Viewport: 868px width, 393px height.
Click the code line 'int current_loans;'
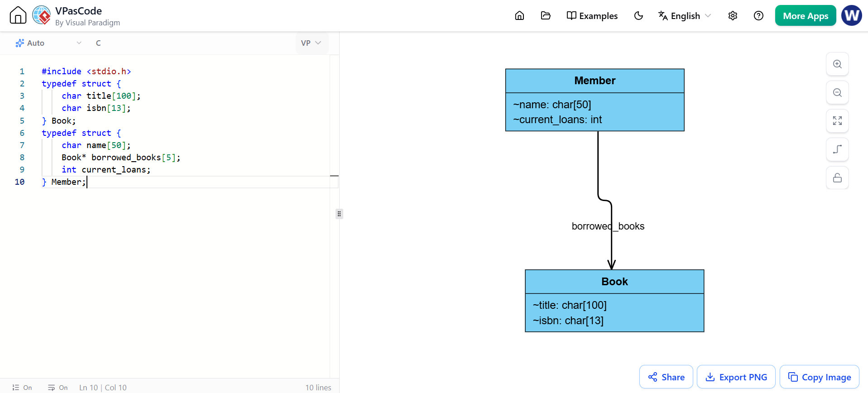(106, 170)
